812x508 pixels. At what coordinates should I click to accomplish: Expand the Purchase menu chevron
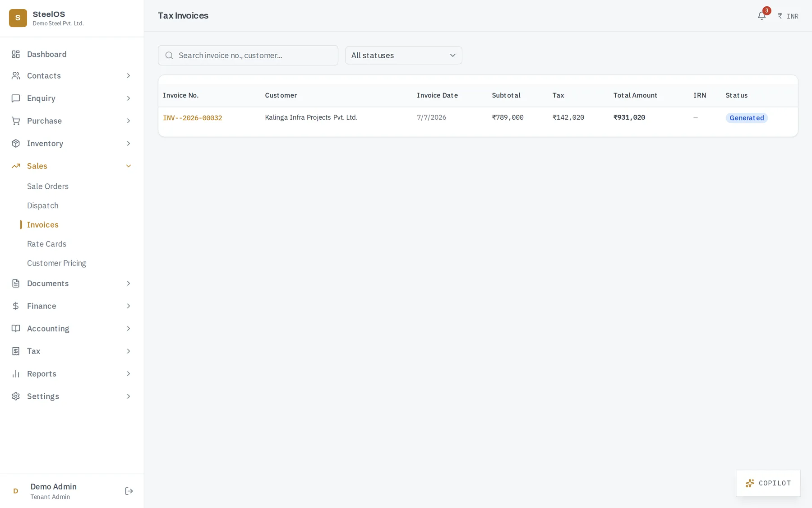[129, 121]
